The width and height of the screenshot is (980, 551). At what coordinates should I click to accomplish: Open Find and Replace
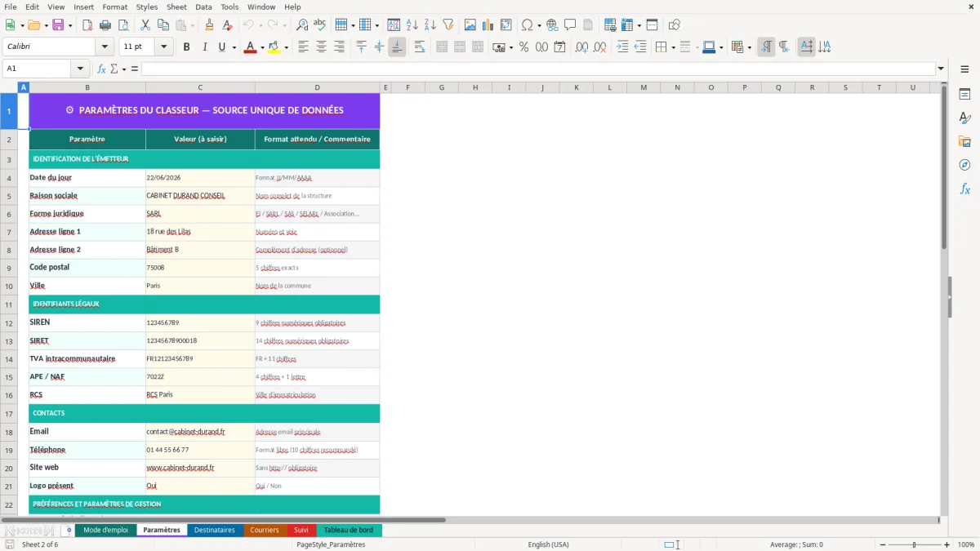point(302,25)
